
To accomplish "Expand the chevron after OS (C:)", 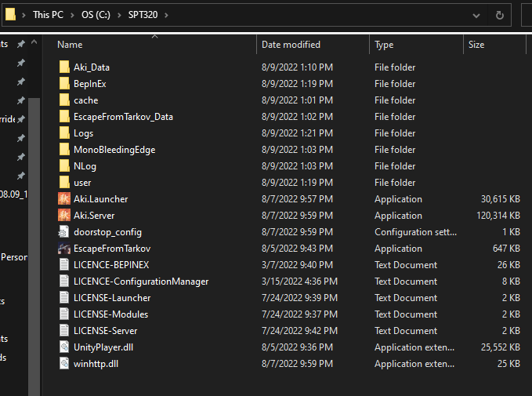I will coord(119,15).
